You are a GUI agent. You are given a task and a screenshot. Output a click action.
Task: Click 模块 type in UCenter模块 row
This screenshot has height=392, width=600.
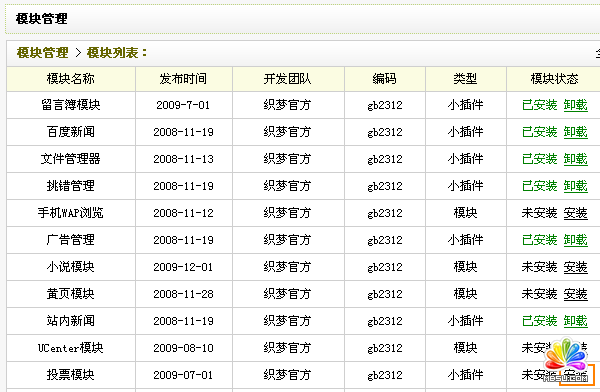465,348
